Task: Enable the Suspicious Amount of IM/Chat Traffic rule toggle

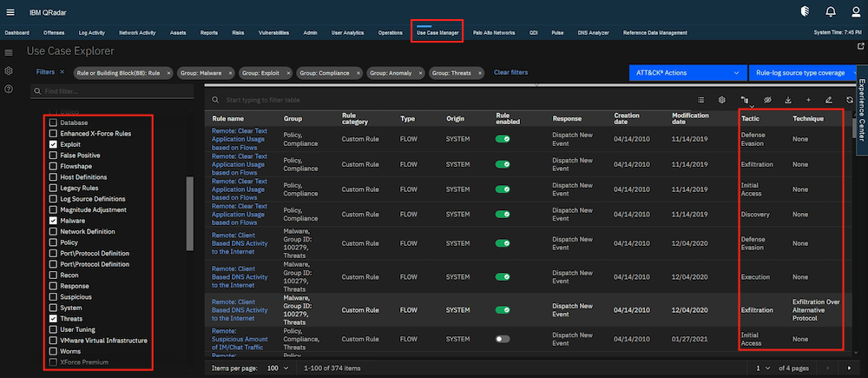Action: click(x=503, y=339)
